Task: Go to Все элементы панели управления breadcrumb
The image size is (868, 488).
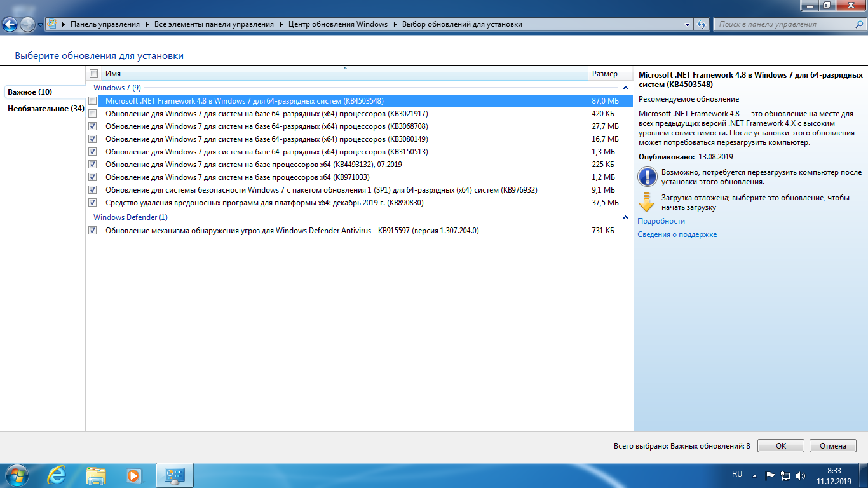Action: click(x=214, y=24)
